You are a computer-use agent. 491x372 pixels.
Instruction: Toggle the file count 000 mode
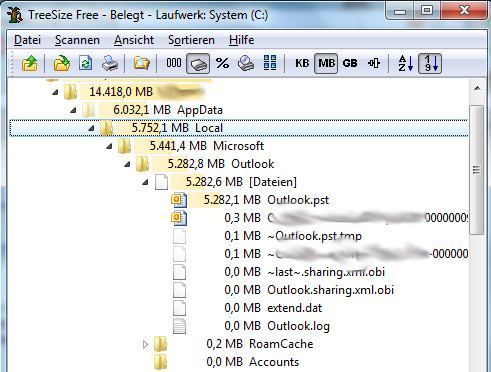click(174, 63)
